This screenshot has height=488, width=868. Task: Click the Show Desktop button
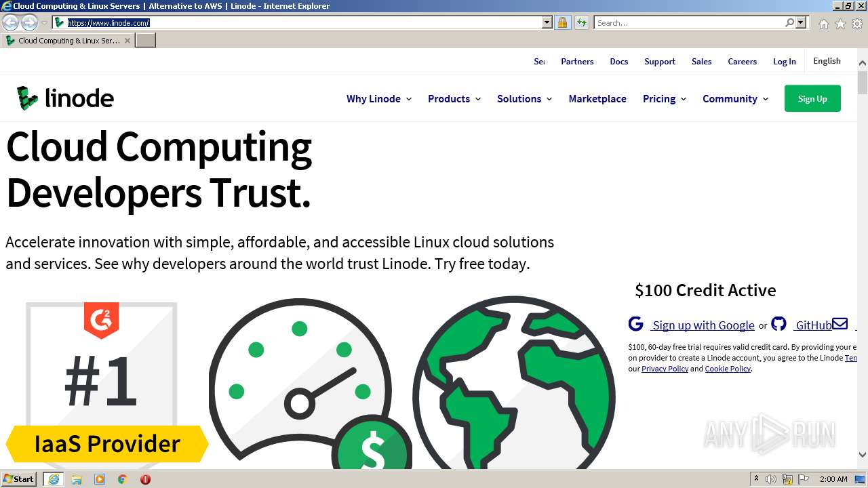coord(861,479)
